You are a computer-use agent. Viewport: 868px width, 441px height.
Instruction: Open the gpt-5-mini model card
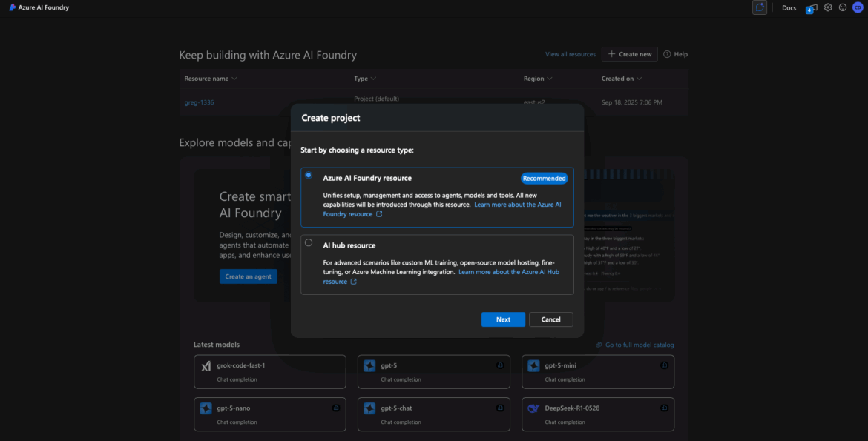click(x=597, y=371)
